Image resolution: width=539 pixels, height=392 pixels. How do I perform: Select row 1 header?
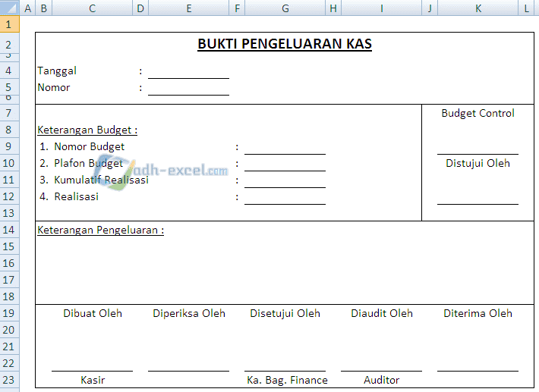[x=10, y=24]
